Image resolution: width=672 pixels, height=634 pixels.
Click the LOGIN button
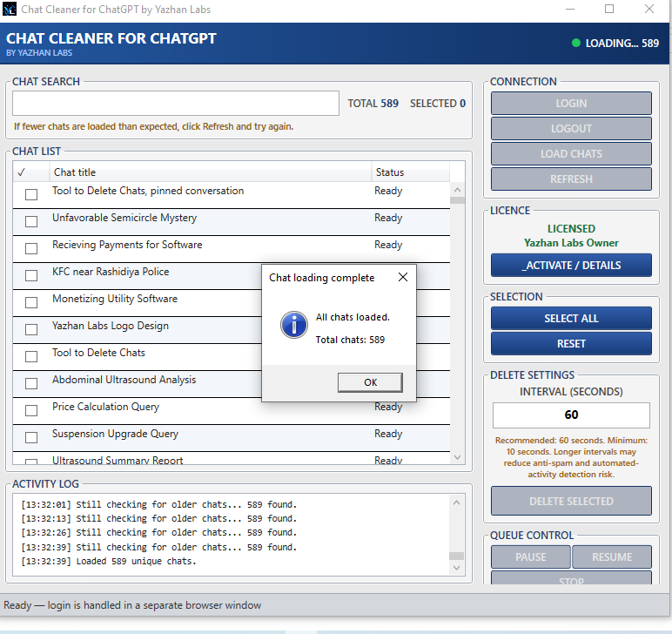(x=571, y=104)
